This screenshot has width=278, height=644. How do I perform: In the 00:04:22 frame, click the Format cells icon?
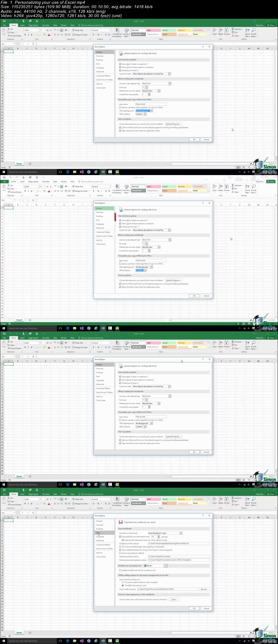(x=227, y=186)
